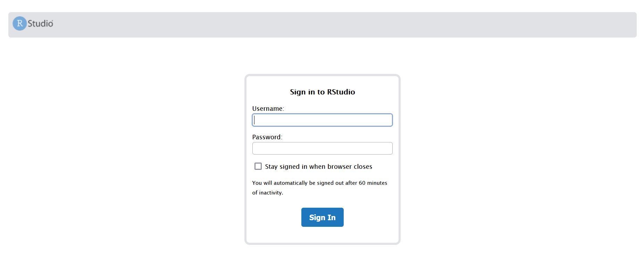Enable Stay signed in when browser closes
The image size is (644, 273).
tap(258, 166)
